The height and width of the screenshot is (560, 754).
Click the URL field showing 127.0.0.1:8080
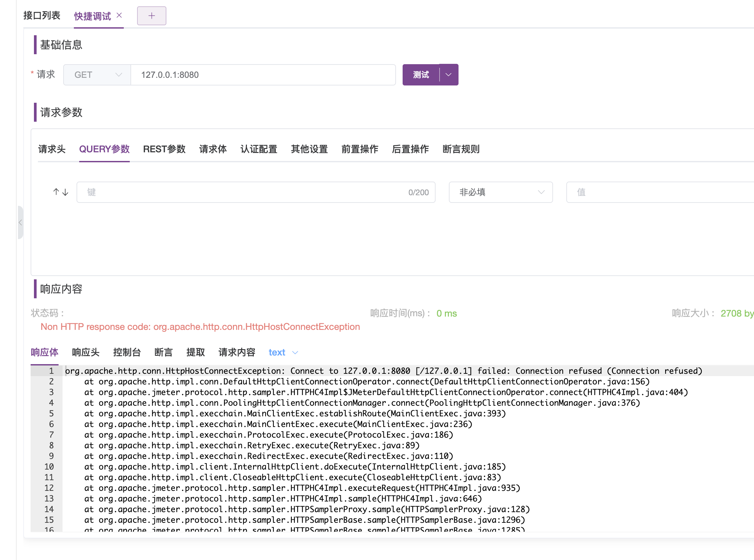coord(264,74)
